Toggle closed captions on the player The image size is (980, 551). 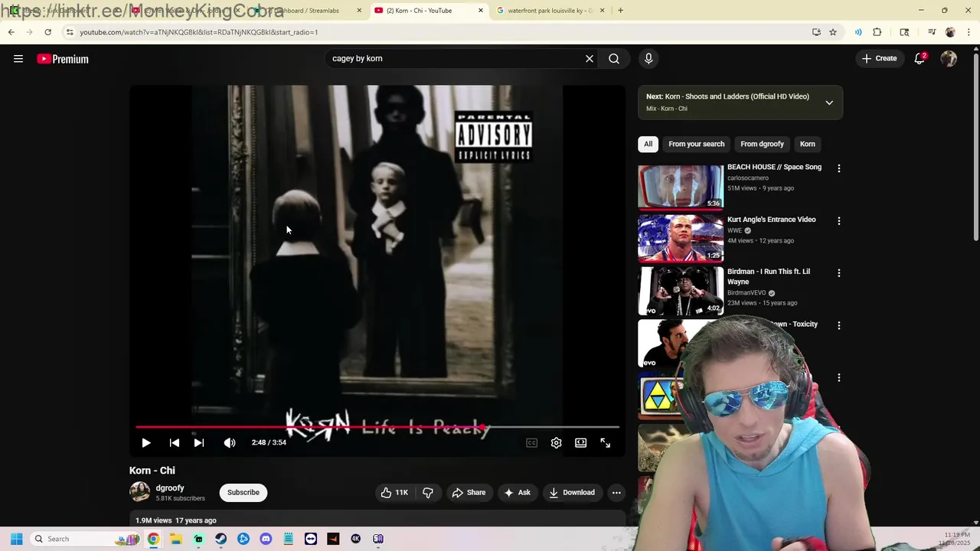(531, 442)
